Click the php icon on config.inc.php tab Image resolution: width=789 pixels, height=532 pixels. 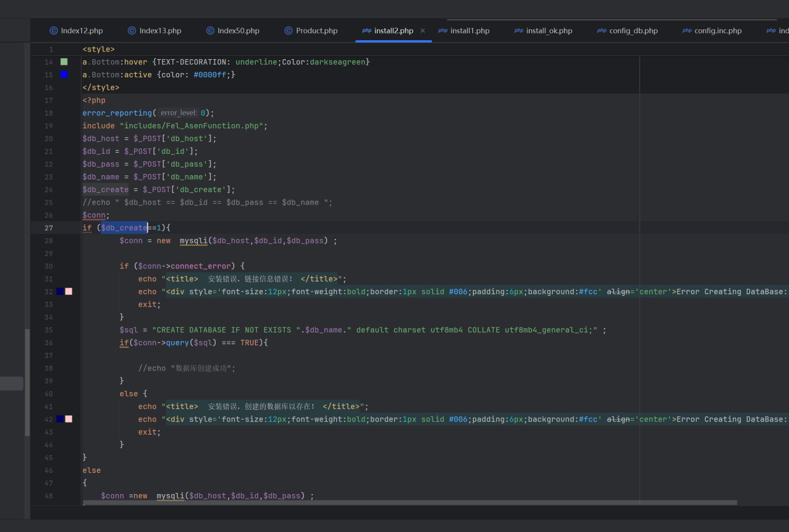click(x=687, y=31)
